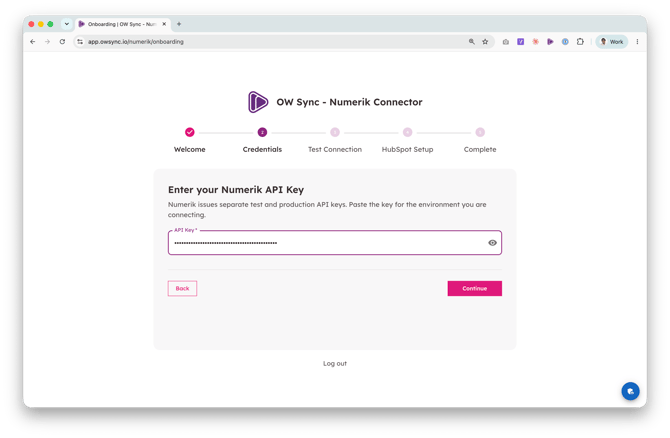Bookmark this page with the star icon
Screen dimensions: 670x438
pos(485,41)
